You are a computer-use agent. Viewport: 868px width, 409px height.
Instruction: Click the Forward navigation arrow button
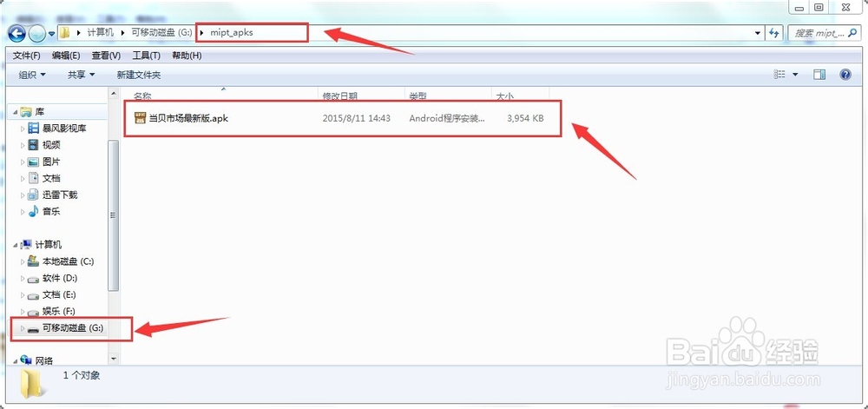36,34
